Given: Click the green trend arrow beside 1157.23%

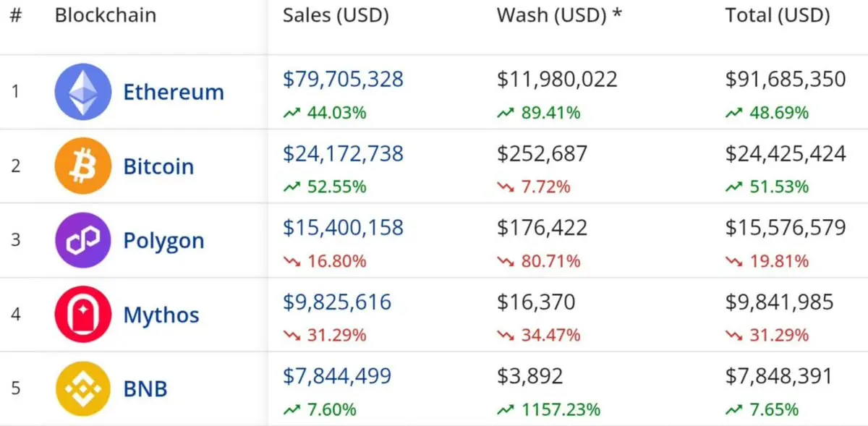Looking at the screenshot, I should (x=505, y=409).
